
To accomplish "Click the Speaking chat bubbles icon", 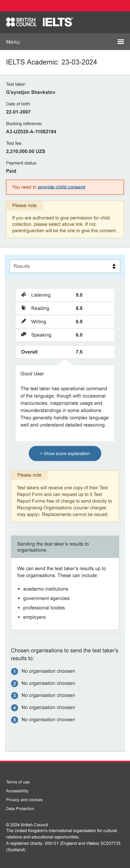I will [x=24, y=335].
